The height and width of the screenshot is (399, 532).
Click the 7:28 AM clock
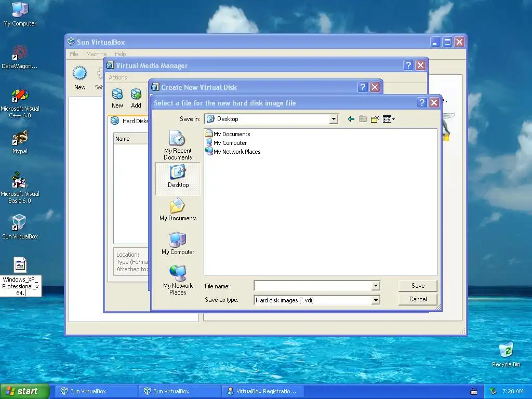(513, 391)
